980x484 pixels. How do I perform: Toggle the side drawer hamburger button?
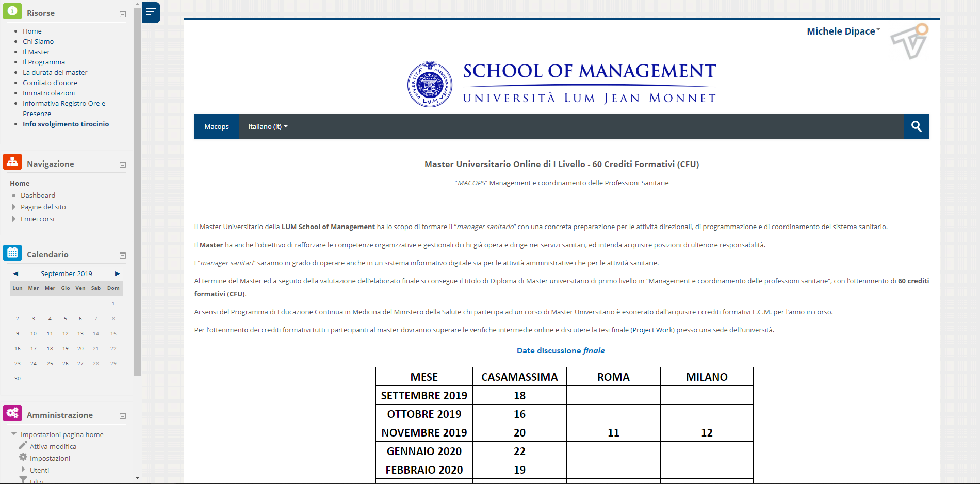click(x=151, y=12)
